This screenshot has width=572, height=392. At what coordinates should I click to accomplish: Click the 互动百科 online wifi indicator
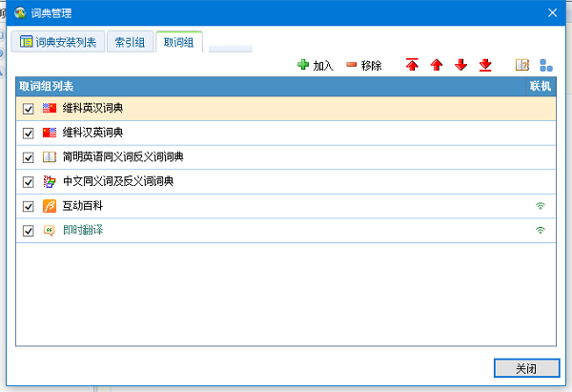click(541, 206)
